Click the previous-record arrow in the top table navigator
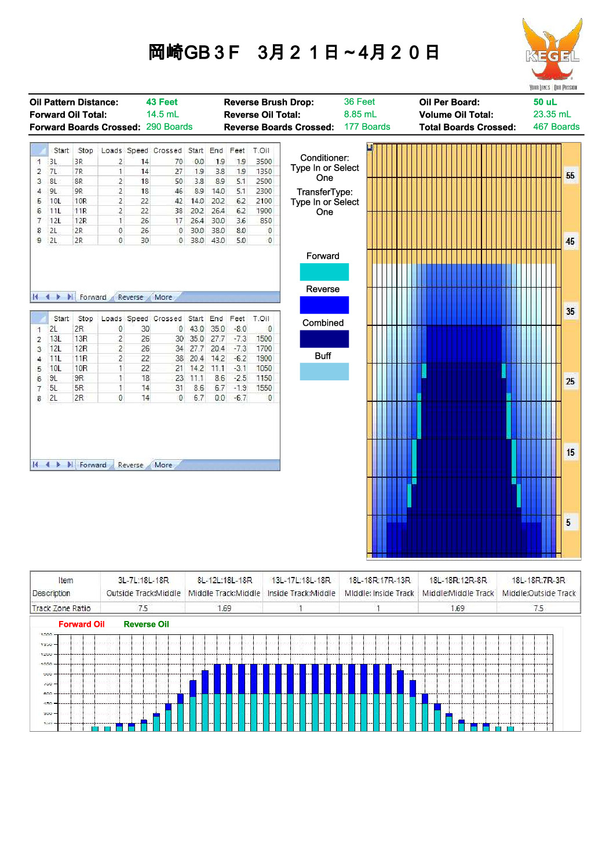 tap(48, 297)
